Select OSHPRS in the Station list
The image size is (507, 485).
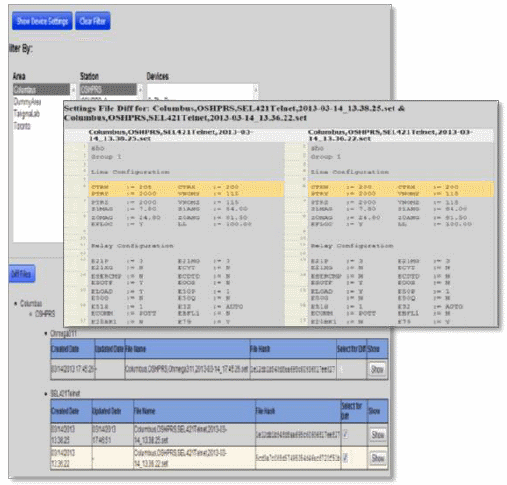tap(108, 89)
